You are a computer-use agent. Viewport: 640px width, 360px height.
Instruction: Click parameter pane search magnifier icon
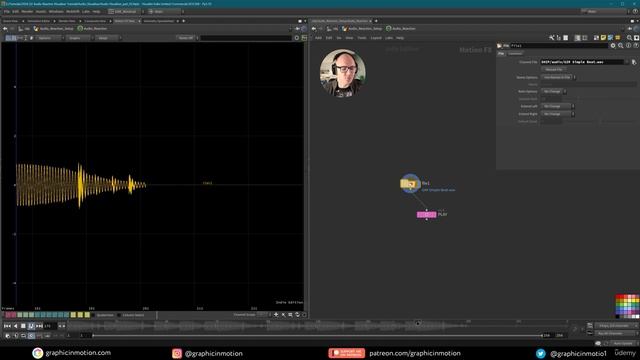coord(620,46)
